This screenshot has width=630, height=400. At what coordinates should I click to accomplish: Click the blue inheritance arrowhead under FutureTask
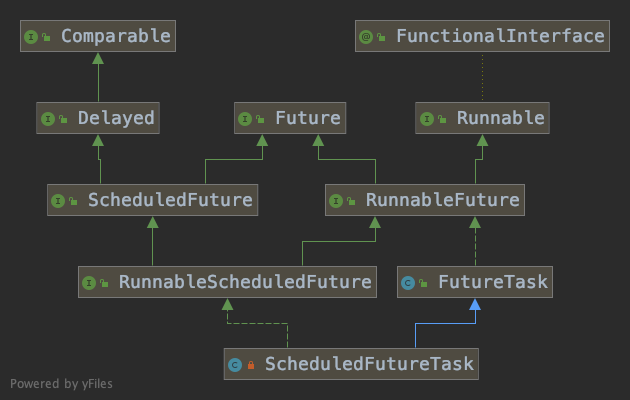click(476, 305)
